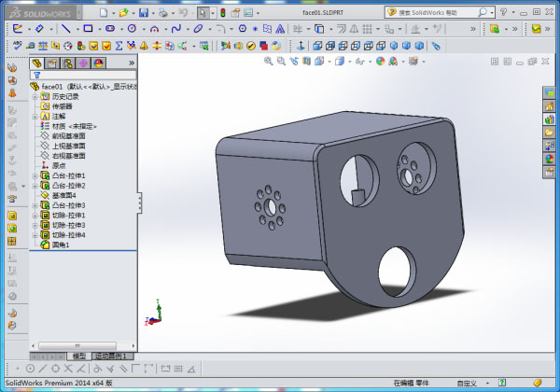This screenshot has width=560, height=392.
Task: Expand the 切除-拉伸4 feature
Action: coord(35,235)
